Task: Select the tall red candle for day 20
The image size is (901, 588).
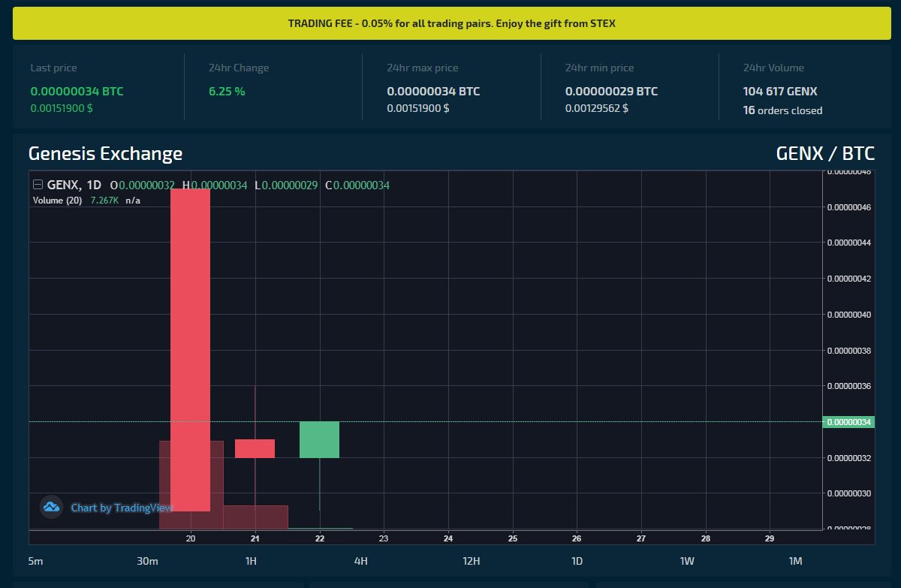Action: click(191, 349)
